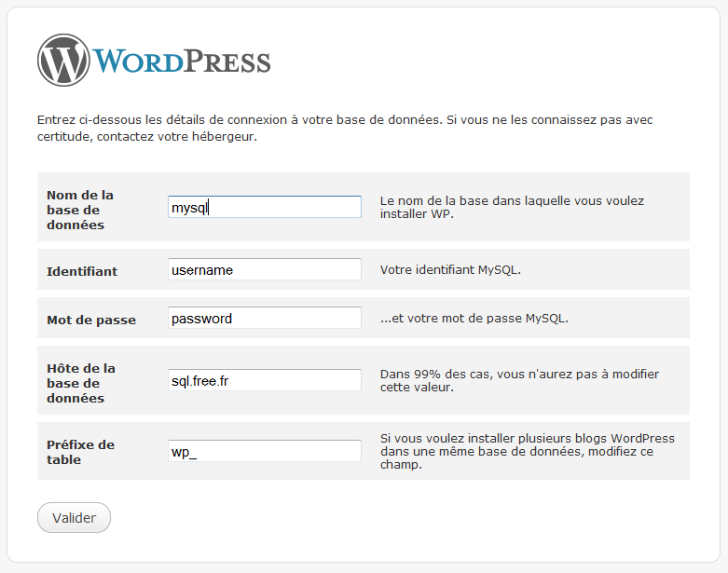This screenshot has height=573, width=728.
Task: Click the intro paragraph 'Entrez ci-dessous les détails'
Action: pyautogui.click(x=345, y=128)
